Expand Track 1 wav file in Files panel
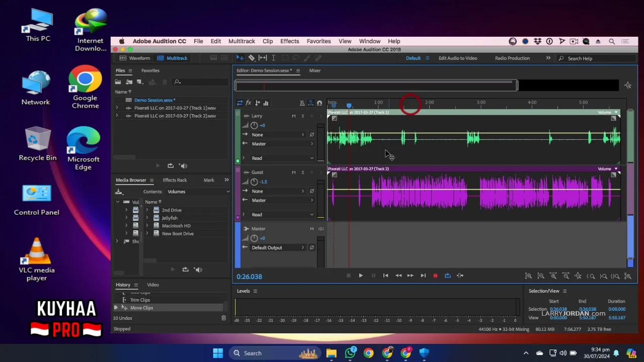This screenshot has height=362, width=644. [117, 108]
